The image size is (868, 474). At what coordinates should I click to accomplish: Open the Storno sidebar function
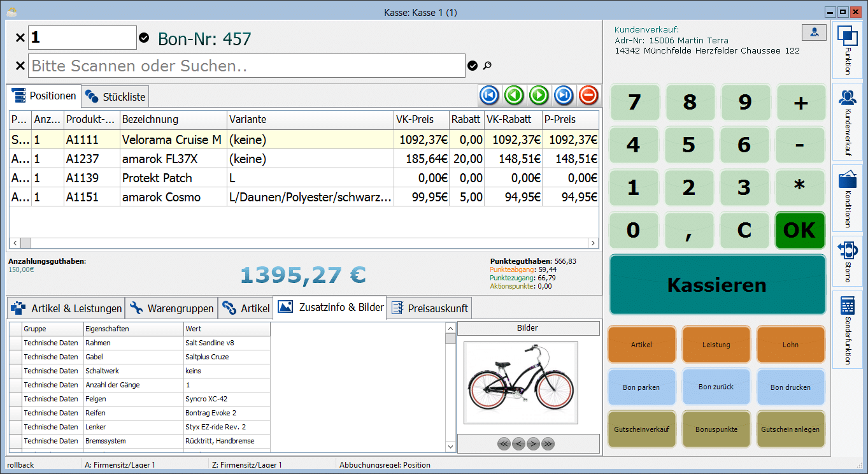coord(847,261)
